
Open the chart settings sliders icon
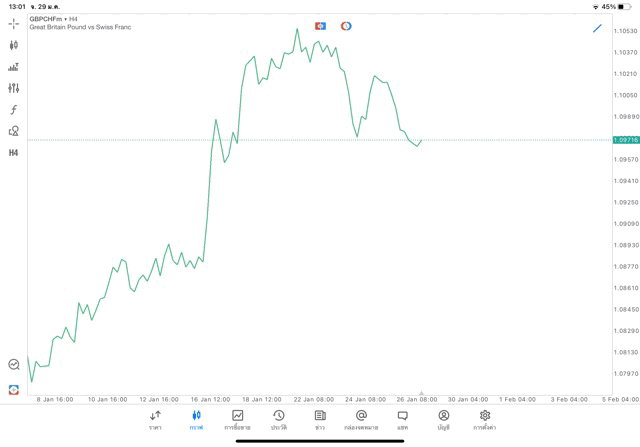click(14, 88)
